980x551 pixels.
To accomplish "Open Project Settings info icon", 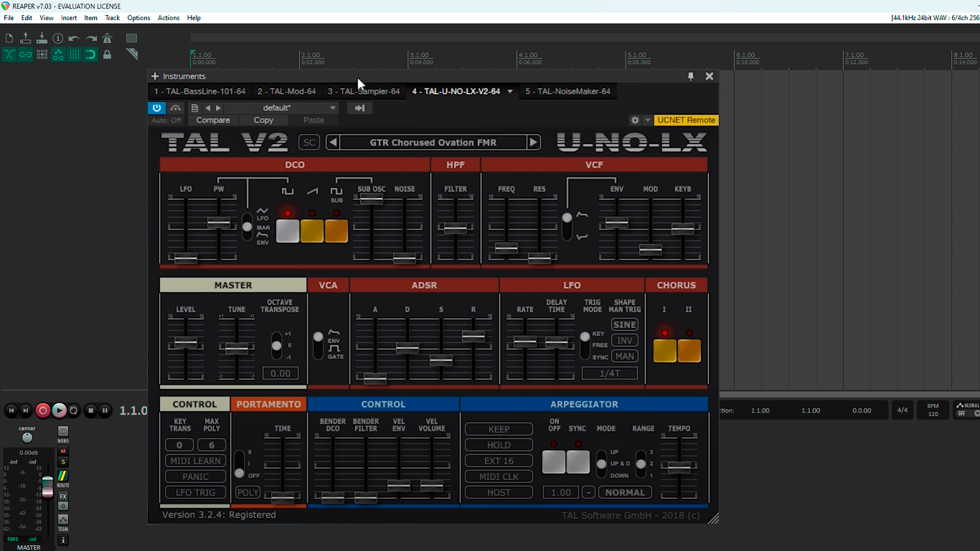I will click(x=58, y=38).
